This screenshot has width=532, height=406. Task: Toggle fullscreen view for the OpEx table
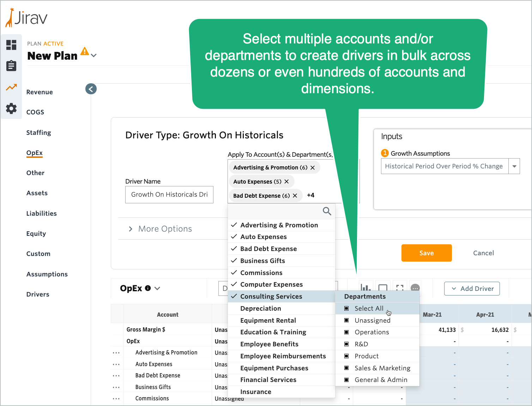point(400,288)
